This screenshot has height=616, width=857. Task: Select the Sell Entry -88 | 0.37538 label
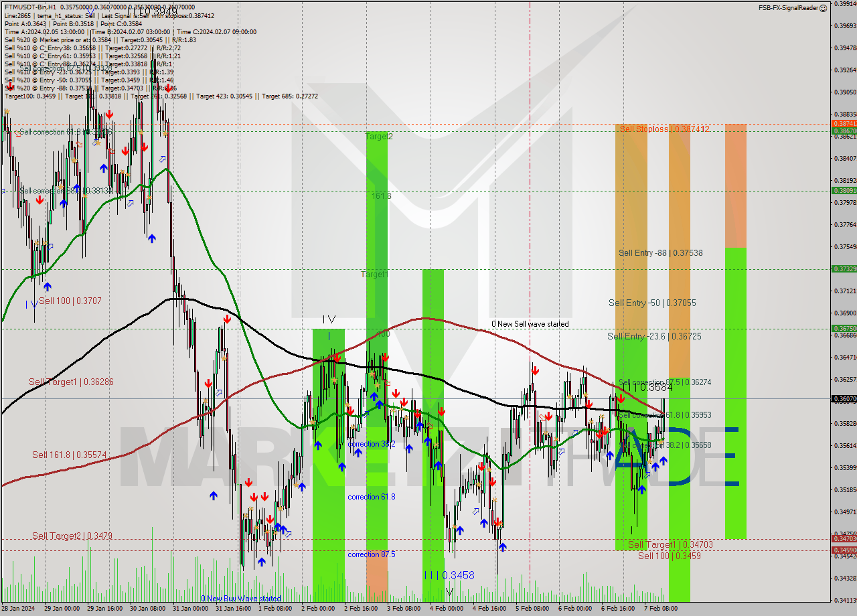pyautogui.click(x=660, y=253)
